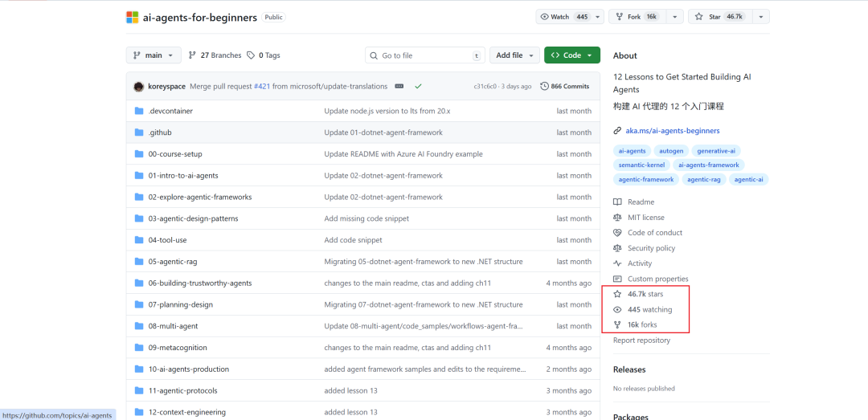Click the green commit status checkmark
Viewport: 868px width, 420px height.
point(419,86)
